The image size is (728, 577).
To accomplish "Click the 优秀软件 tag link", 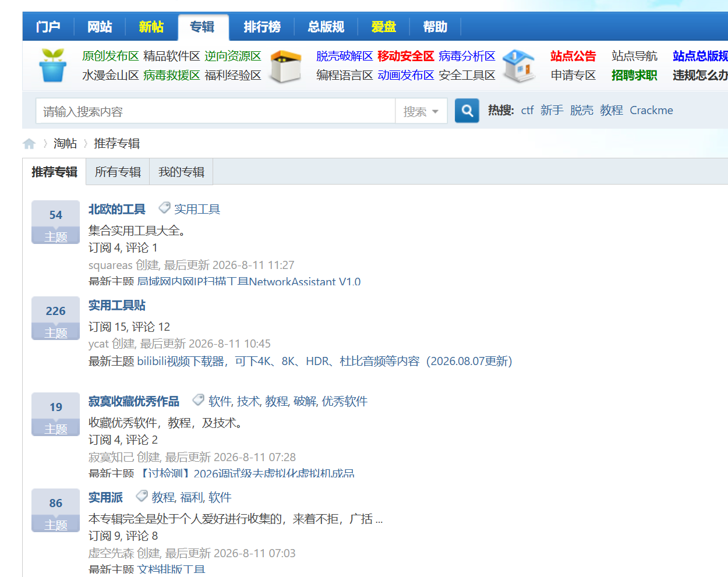I will pyautogui.click(x=345, y=401).
